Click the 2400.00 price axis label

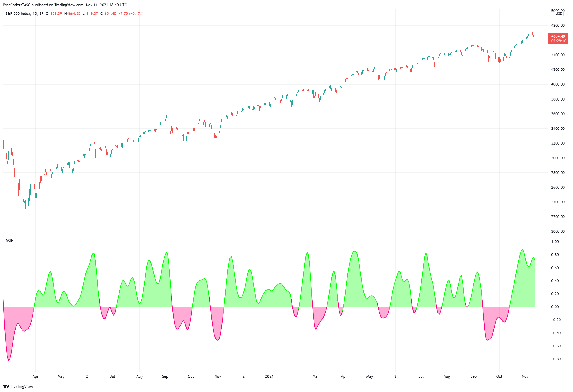click(558, 202)
